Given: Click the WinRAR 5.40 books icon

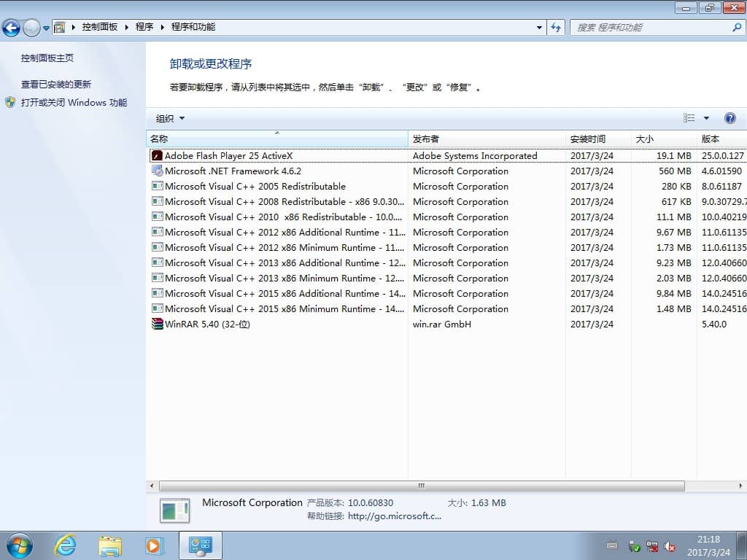Looking at the screenshot, I should (x=158, y=324).
